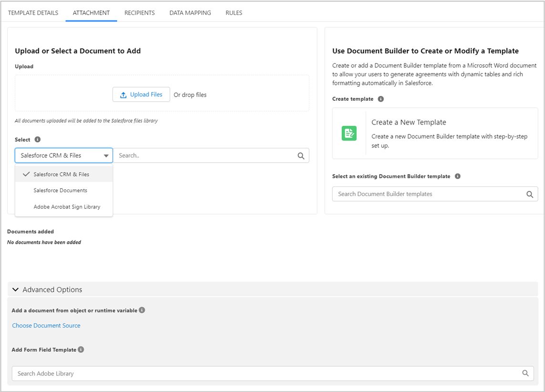This screenshot has height=392, width=545.
Task: Select Salesforce Documents from the dropdown list
Action: coord(64,190)
